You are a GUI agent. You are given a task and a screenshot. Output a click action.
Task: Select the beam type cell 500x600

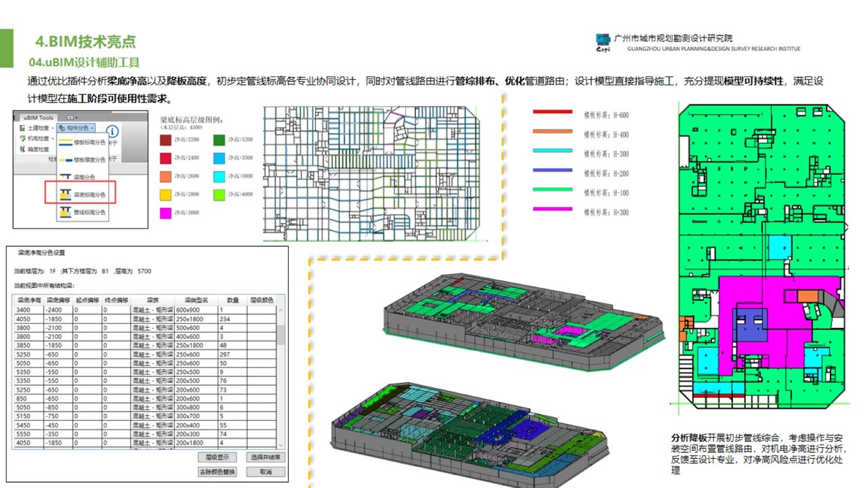point(197,328)
